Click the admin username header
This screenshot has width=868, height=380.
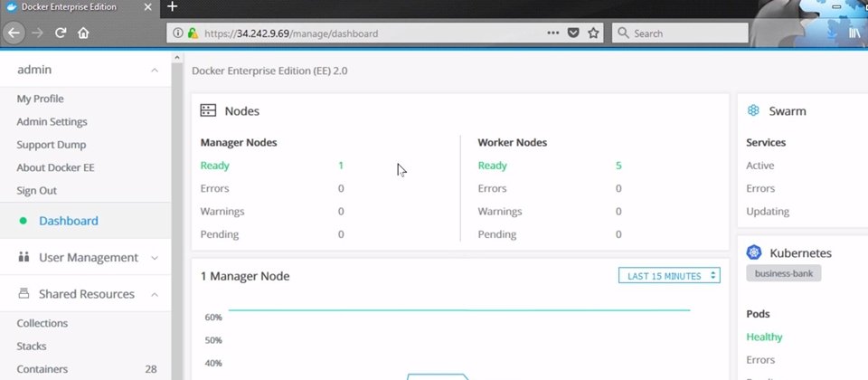[34, 70]
